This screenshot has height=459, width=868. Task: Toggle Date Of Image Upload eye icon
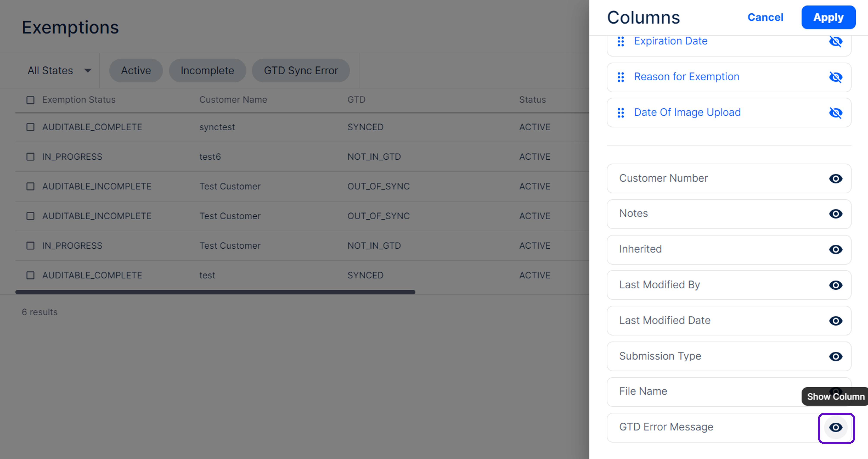pos(835,113)
